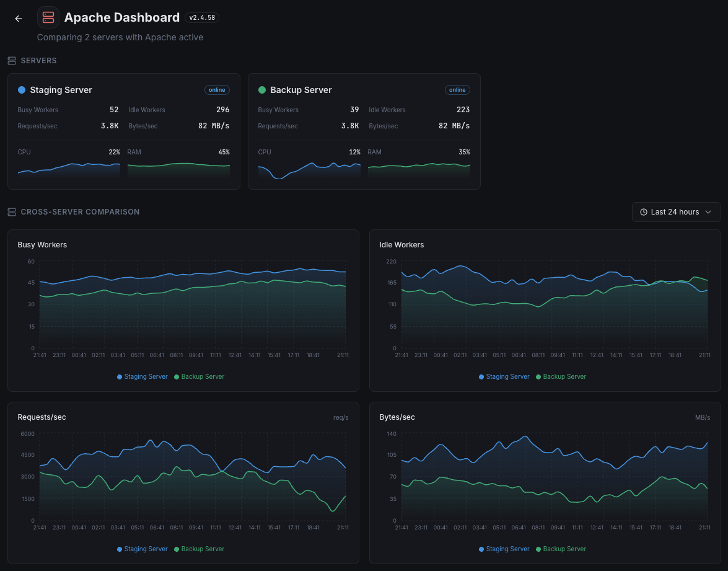Toggle the Staging Server series in Busy Workers legend

(x=142, y=376)
